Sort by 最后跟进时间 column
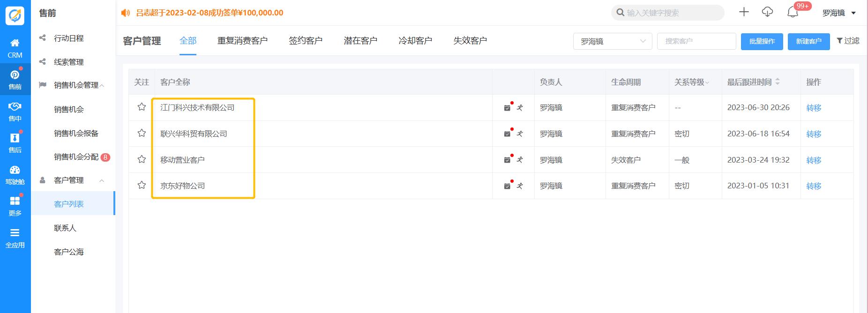This screenshot has height=313, width=868. (778, 82)
